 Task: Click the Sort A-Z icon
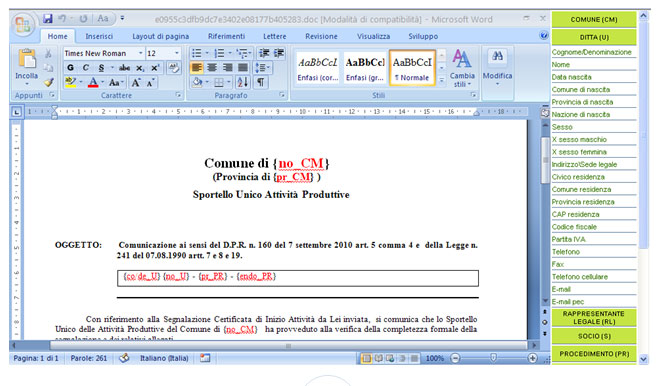pos(243,82)
